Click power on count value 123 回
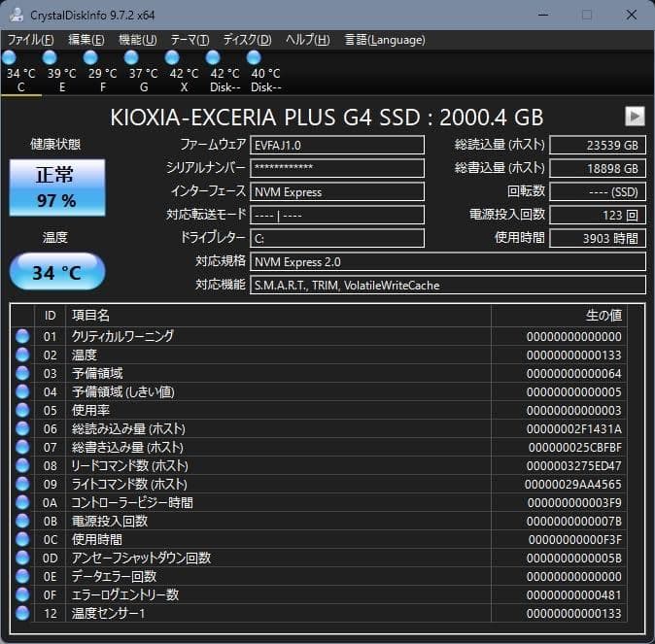 (x=598, y=215)
